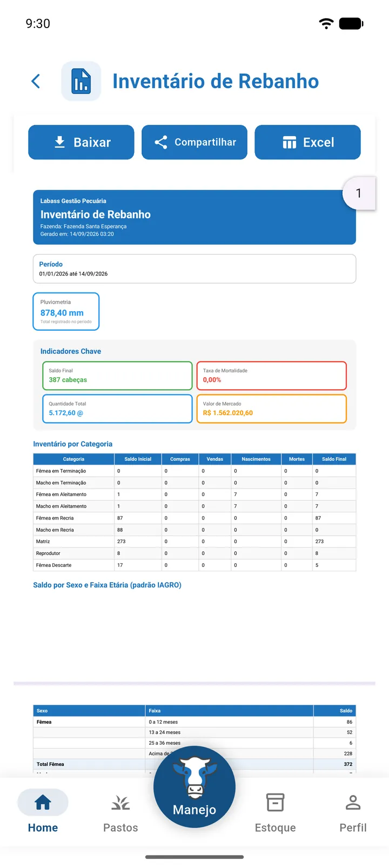This screenshot has width=389, height=868.
Task: Select the 0 a 12 meses row
Action: [x=194, y=722]
